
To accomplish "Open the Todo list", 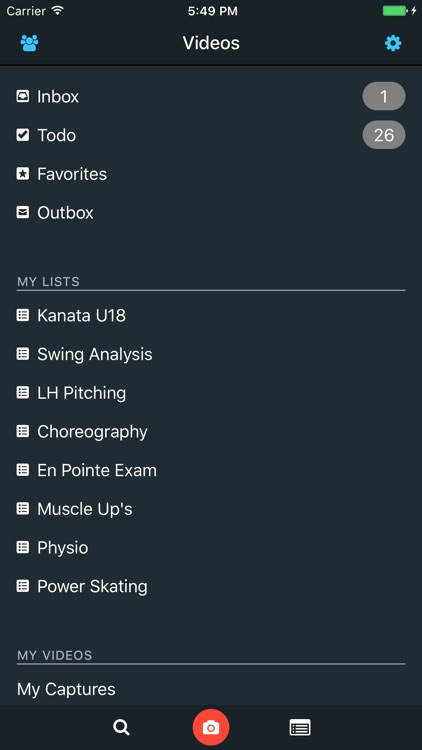I will pos(211,135).
